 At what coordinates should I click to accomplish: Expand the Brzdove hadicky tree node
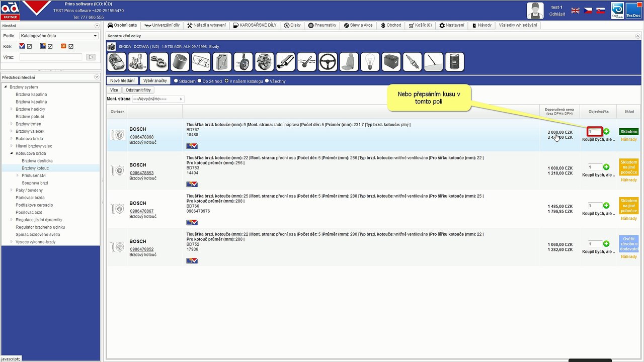point(12,109)
